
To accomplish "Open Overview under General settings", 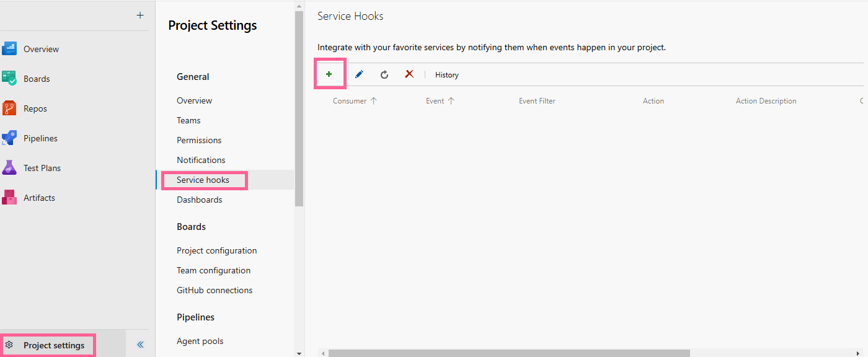I will (x=194, y=100).
